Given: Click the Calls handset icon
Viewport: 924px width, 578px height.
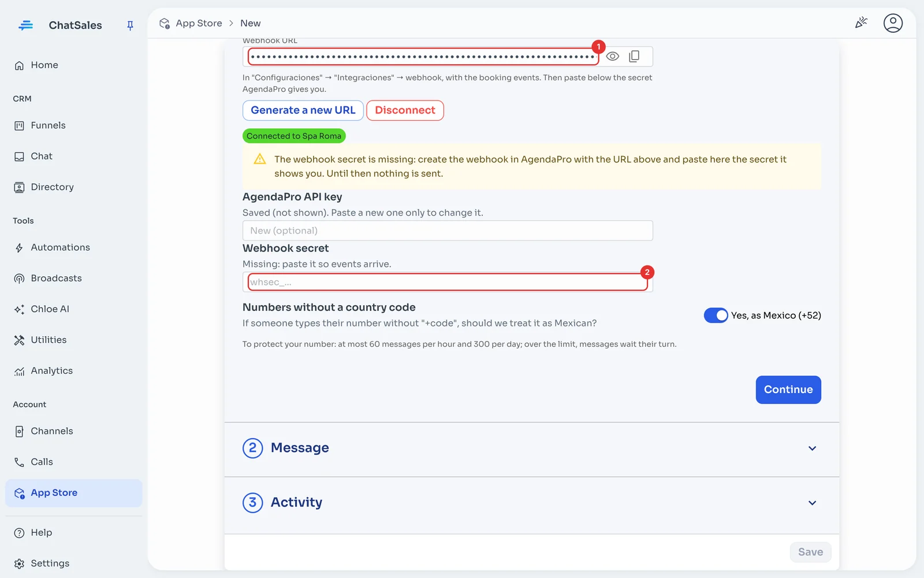Looking at the screenshot, I should click(x=19, y=462).
